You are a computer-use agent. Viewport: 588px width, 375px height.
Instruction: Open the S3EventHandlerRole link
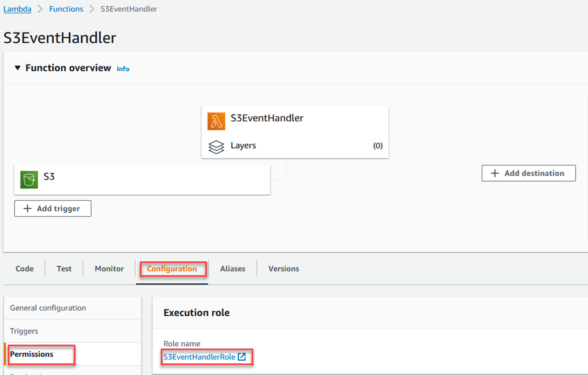[x=199, y=357]
